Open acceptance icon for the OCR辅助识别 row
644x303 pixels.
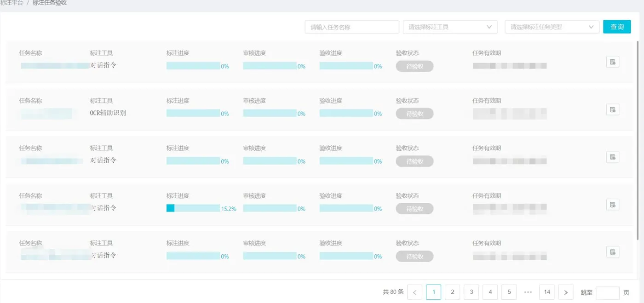tap(612, 109)
